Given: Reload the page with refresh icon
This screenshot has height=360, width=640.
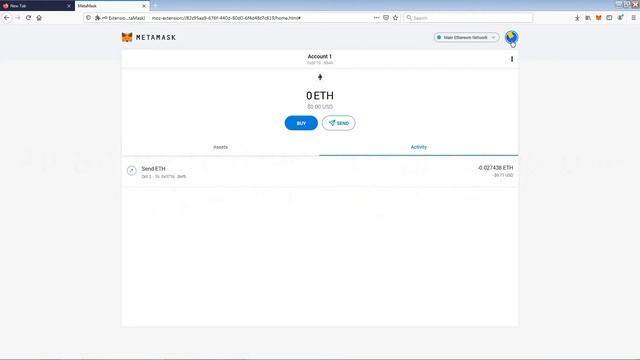Looking at the screenshot, I should 28,18.
